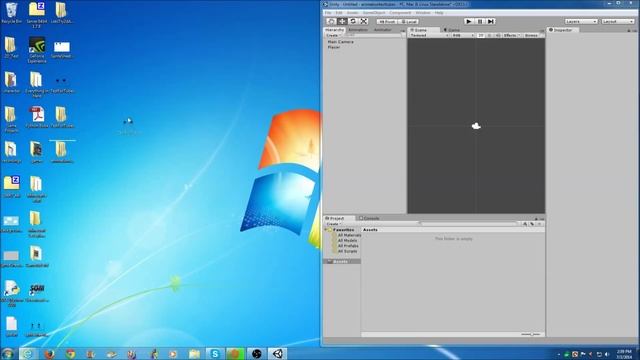Open the File menu
The width and height of the screenshot is (640, 360).
pos(328,13)
